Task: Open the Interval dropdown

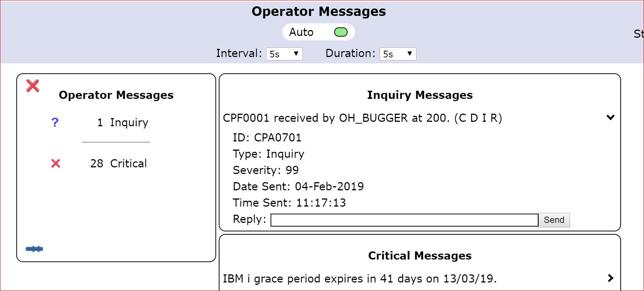Action: [x=284, y=54]
